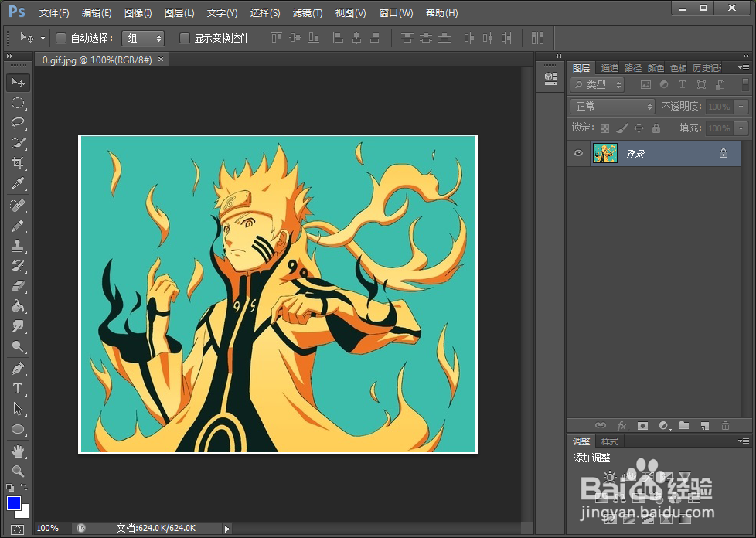Viewport: 756px width, 538px height.
Task: Select the Clone Stamp tool
Action: (18, 246)
